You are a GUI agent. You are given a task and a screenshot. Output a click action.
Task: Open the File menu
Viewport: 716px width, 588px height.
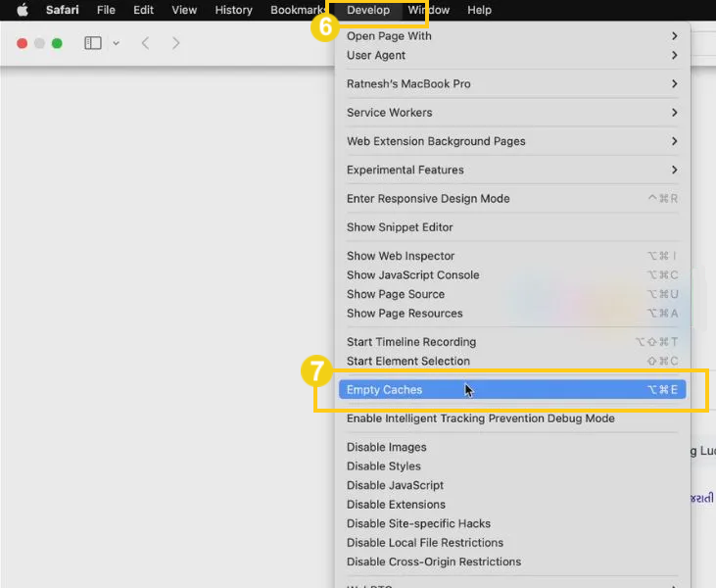pos(106,10)
